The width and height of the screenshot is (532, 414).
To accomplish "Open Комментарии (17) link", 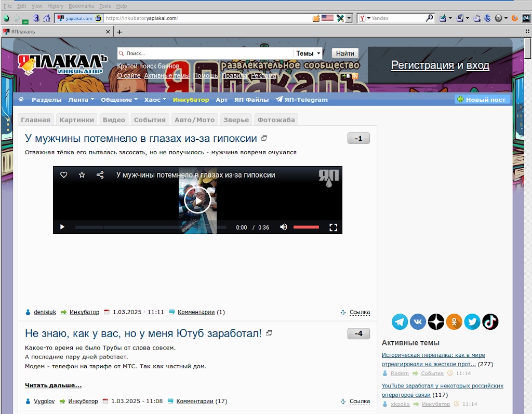I will 202,401.
